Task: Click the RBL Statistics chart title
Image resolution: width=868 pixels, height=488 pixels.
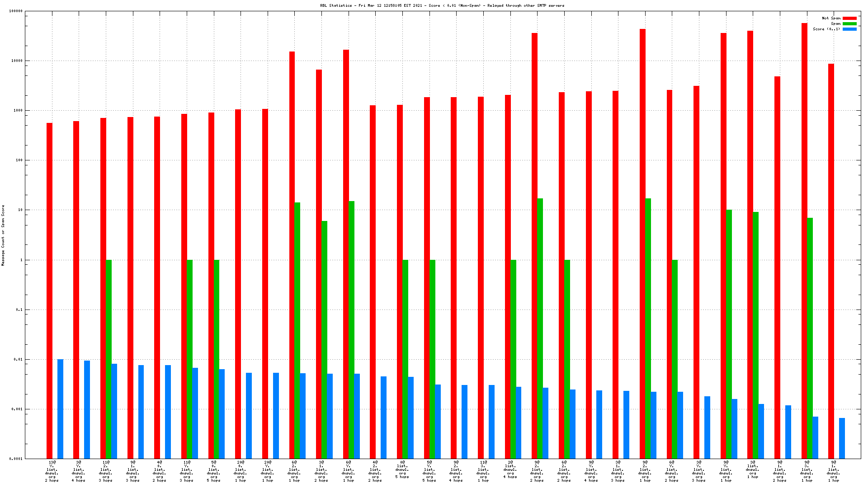Action: click(442, 6)
